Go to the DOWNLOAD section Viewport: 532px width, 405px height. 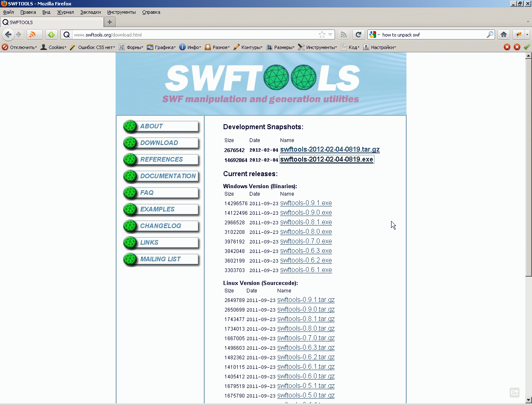click(x=161, y=143)
